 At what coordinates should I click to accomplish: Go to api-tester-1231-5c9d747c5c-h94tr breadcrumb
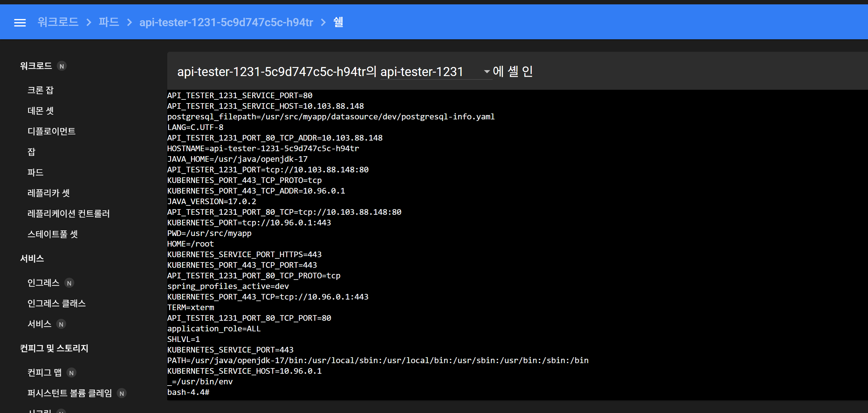click(226, 22)
